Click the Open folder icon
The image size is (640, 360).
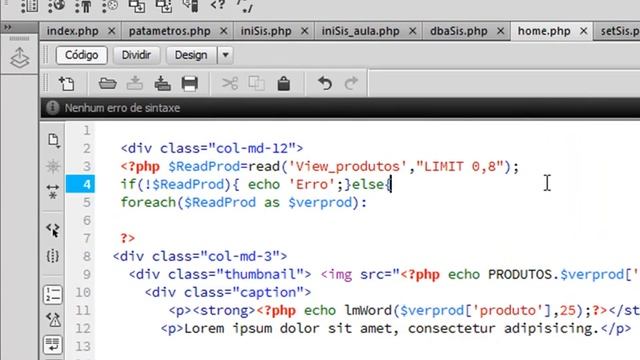point(108,84)
